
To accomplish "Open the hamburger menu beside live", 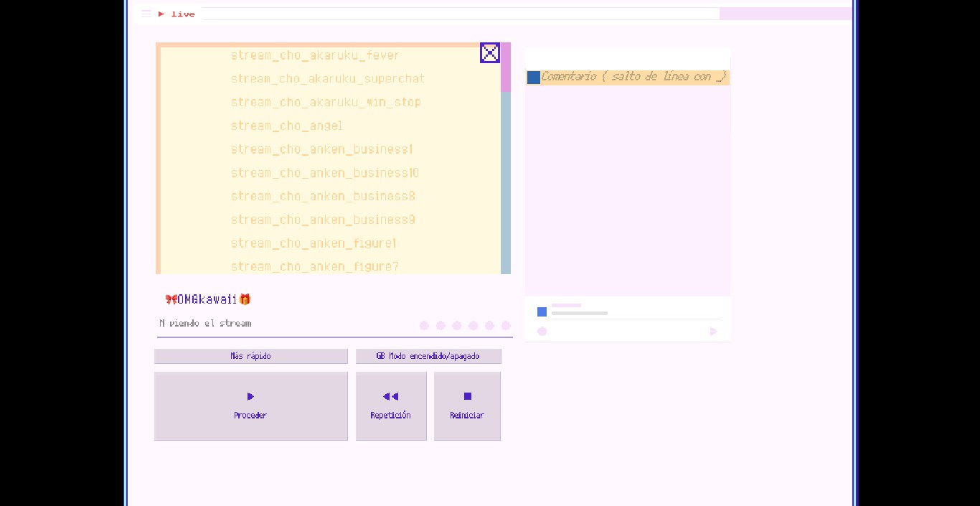I will [146, 14].
